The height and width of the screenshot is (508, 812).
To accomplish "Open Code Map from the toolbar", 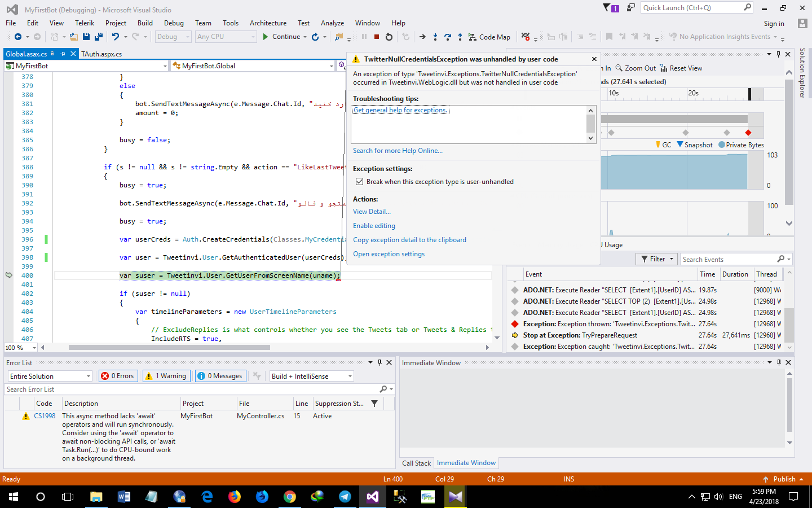I will (x=488, y=37).
